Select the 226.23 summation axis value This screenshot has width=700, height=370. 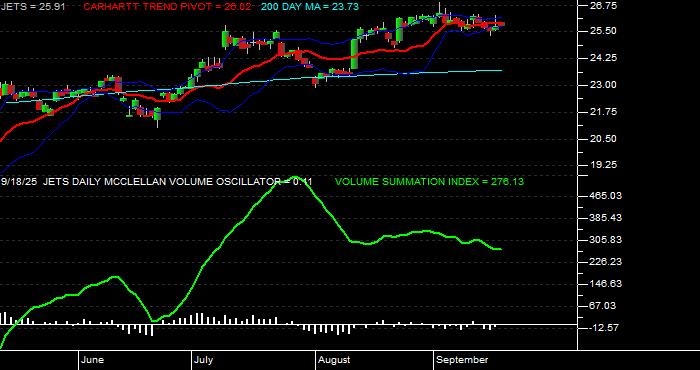coord(605,262)
